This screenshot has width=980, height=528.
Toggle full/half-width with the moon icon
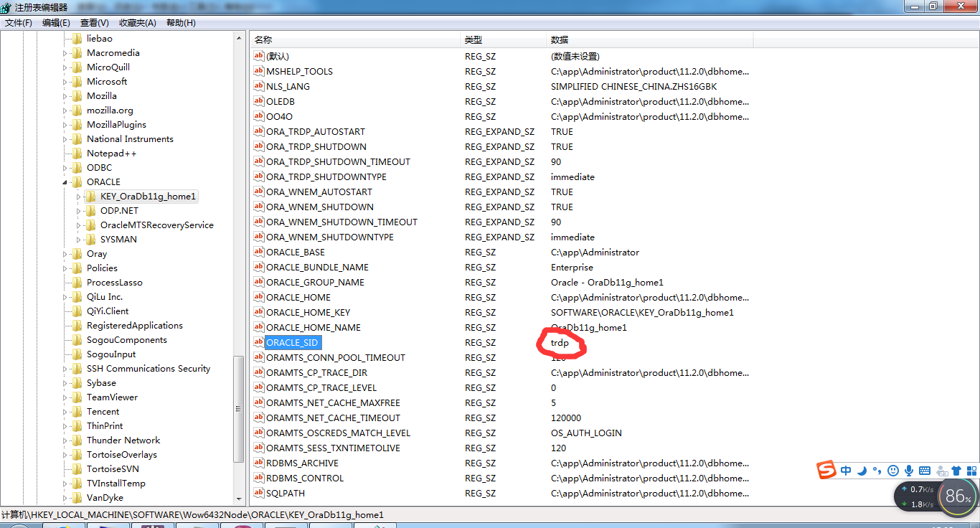862,470
